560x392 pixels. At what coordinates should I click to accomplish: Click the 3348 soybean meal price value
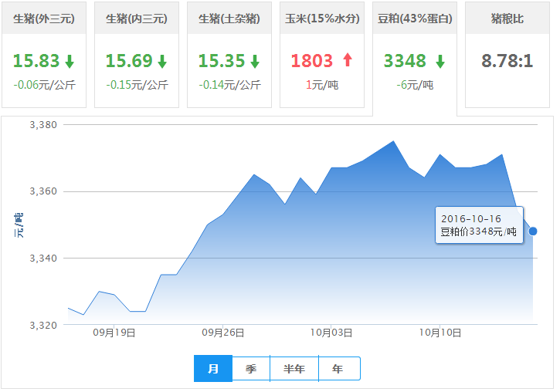click(405, 61)
